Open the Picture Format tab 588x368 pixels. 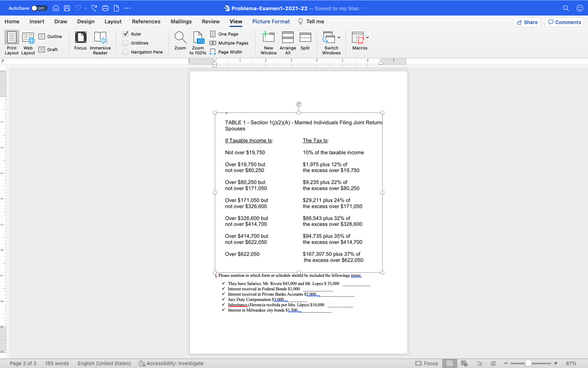click(x=271, y=21)
